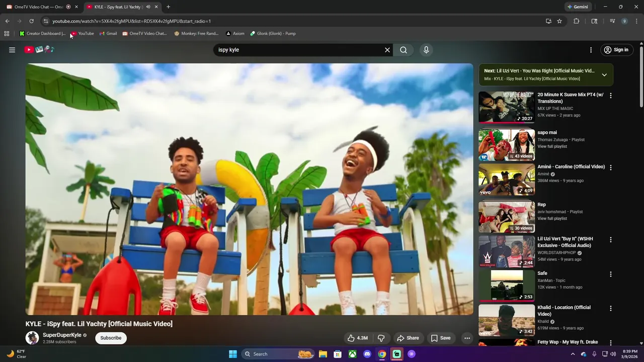
Task: Play the 20 Minute K Suave Mix thumbnail
Action: point(507,107)
